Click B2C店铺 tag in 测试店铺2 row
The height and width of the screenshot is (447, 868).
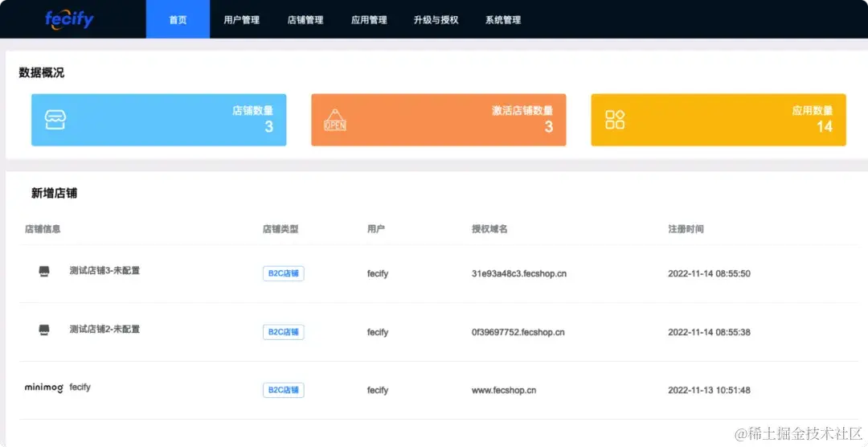point(284,332)
